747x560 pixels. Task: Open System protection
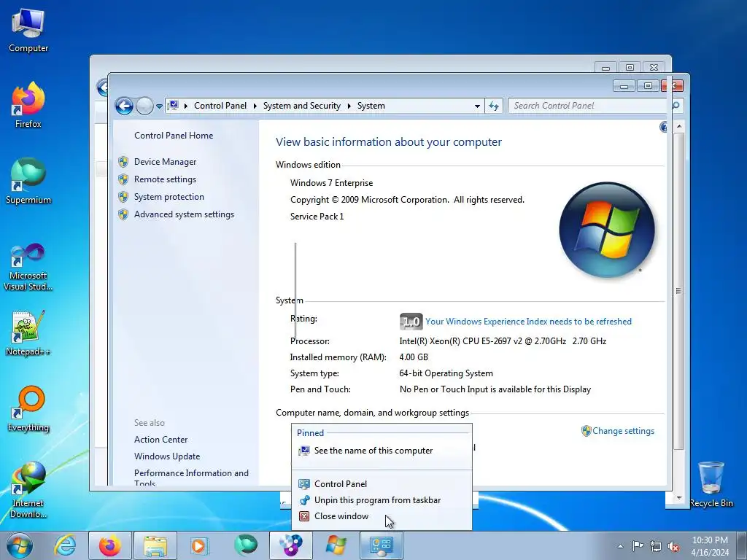[x=169, y=197]
